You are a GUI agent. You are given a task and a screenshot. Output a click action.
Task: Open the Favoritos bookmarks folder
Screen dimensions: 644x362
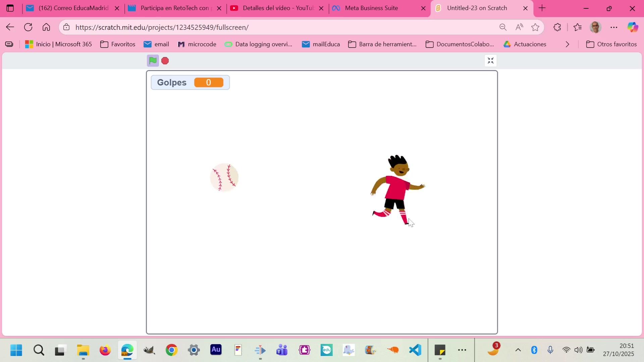118,44
